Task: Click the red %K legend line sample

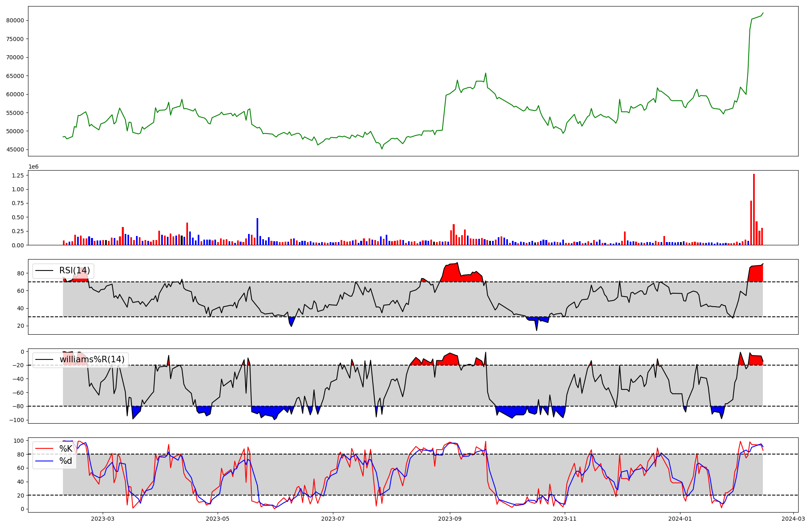Action: pyautogui.click(x=44, y=449)
